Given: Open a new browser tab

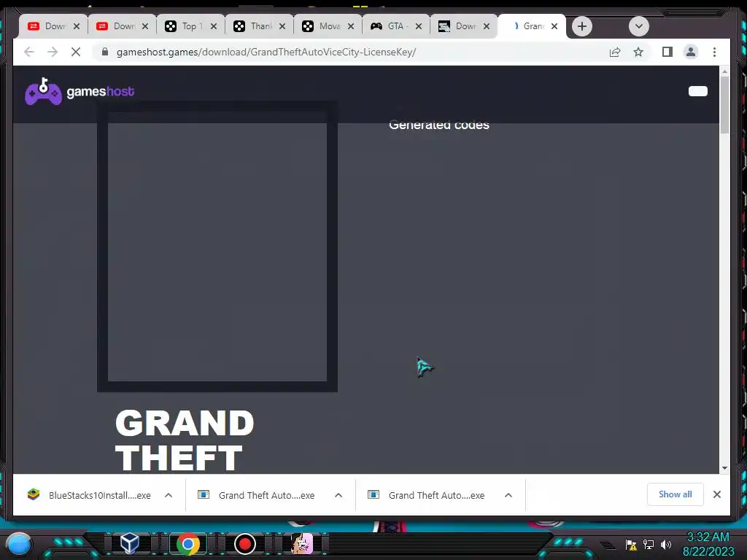Looking at the screenshot, I should click(x=581, y=26).
